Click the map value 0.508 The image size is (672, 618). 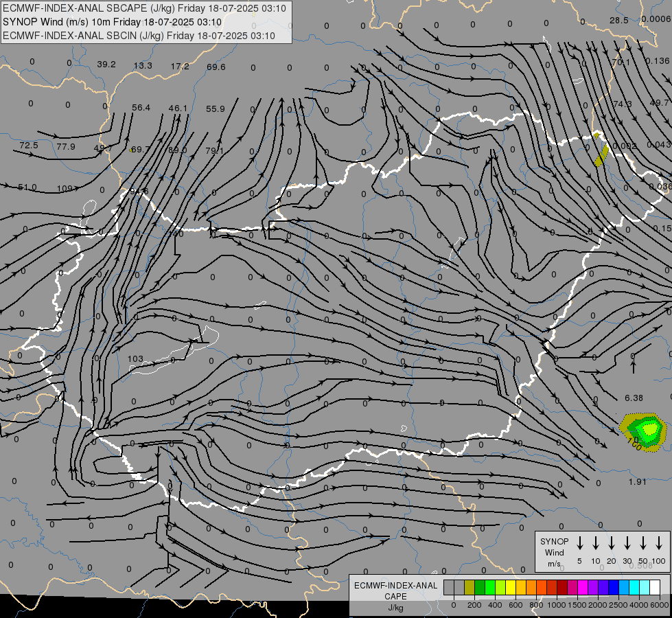(640, 566)
